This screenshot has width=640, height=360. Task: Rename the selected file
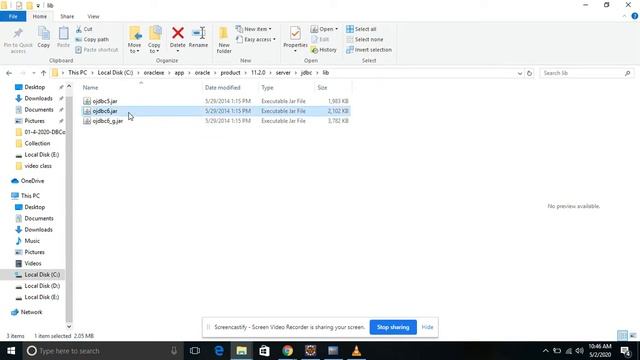[198, 37]
